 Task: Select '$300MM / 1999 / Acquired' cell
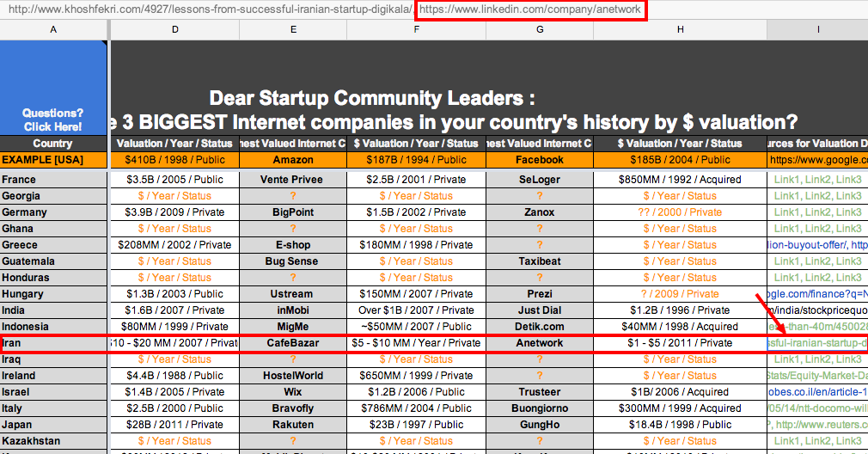[x=680, y=408]
